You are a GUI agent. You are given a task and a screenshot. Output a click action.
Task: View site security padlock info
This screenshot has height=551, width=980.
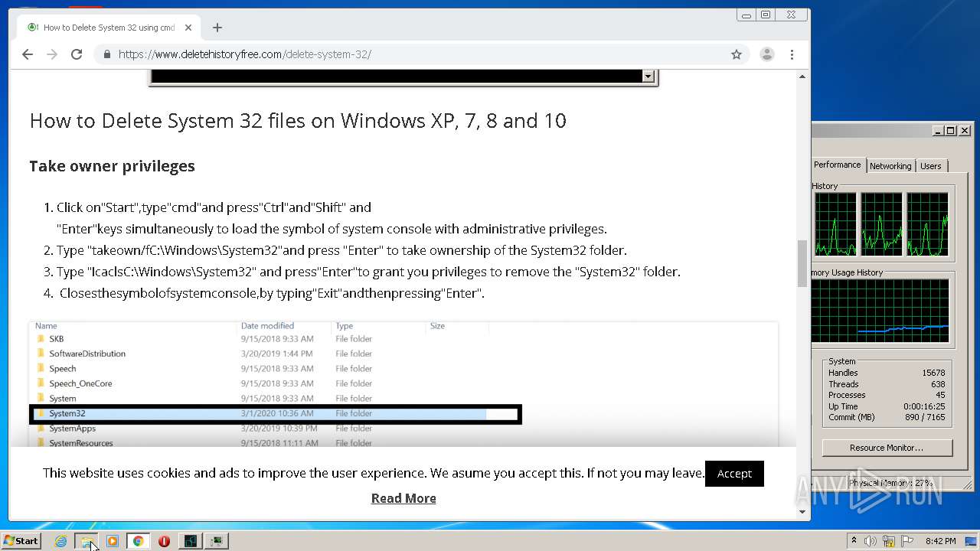pyautogui.click(x=106, y=54)
